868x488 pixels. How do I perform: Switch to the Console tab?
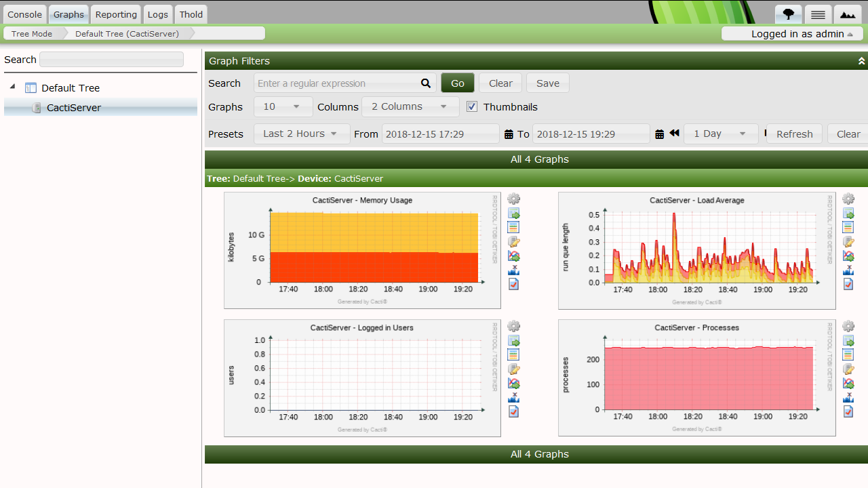tap(25, 14)
